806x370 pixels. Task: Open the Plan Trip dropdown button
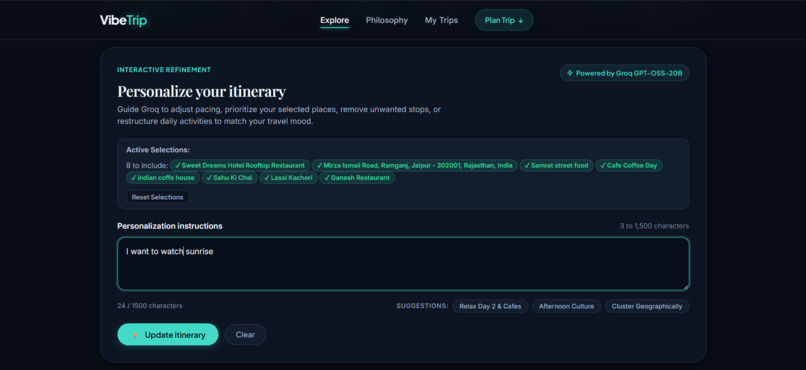(504, 21)
